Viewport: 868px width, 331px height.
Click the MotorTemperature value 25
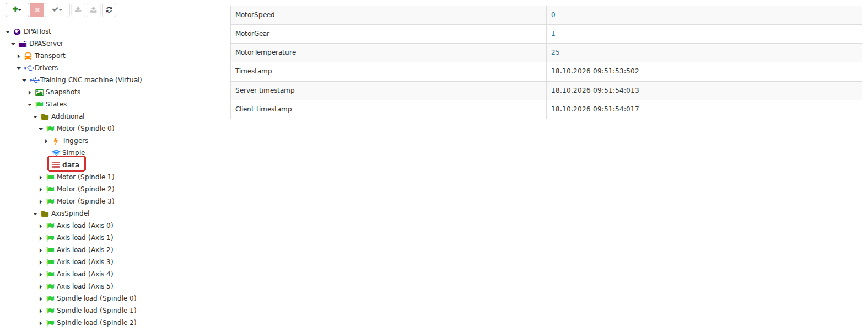555,52
